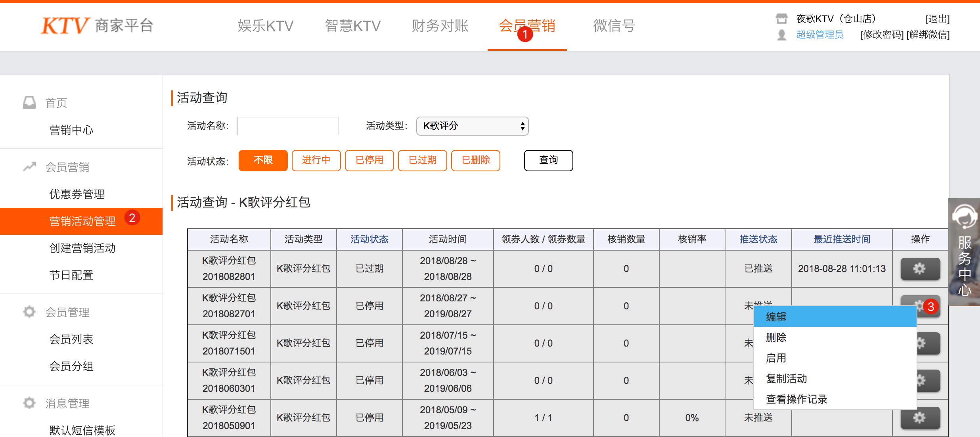Screen dimensions: 980x437
Task: Select the 不限 status filter
Action: [263, 160]
